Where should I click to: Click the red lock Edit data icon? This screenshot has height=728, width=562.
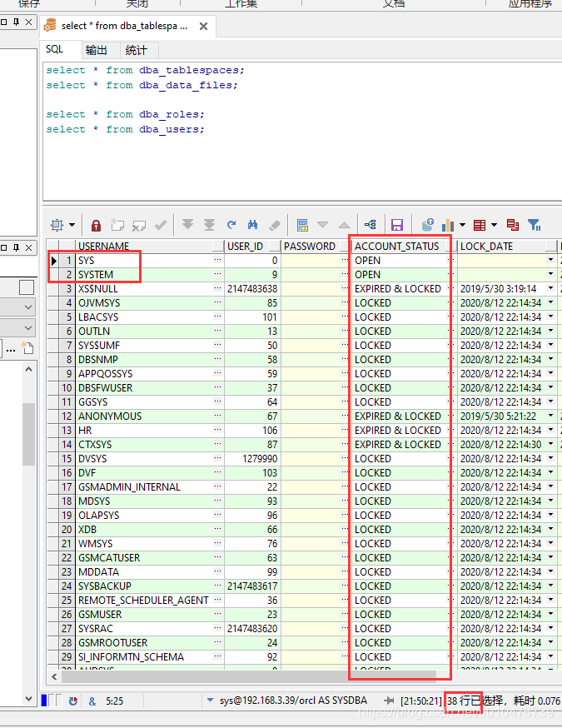96,225
